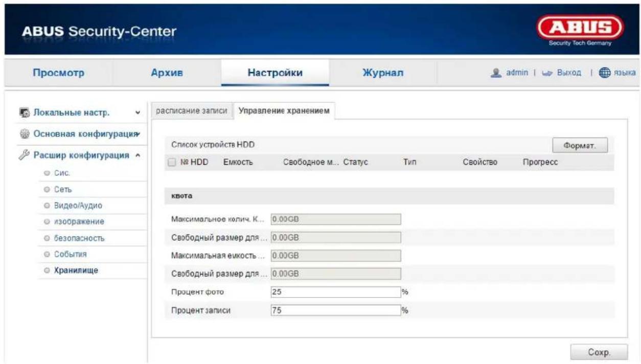Click the Тип column header
The height and width of the screenshot is (364, 641).
[410, 163]
